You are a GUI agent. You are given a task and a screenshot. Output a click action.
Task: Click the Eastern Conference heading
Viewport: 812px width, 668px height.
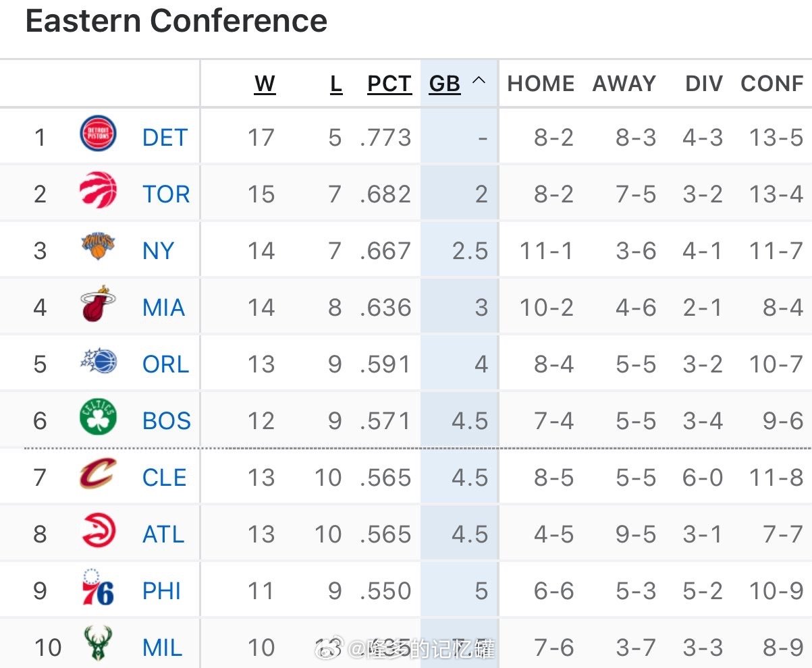coord(176,21)
